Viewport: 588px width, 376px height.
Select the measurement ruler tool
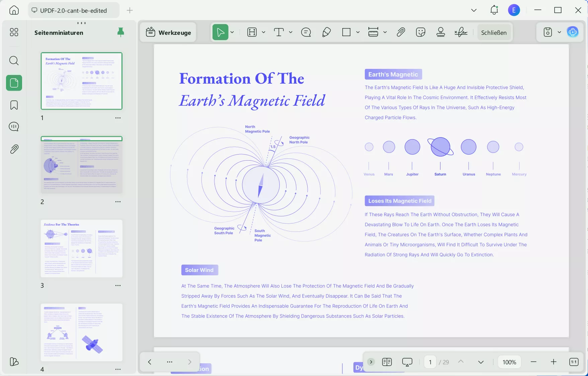pos(373,32)
